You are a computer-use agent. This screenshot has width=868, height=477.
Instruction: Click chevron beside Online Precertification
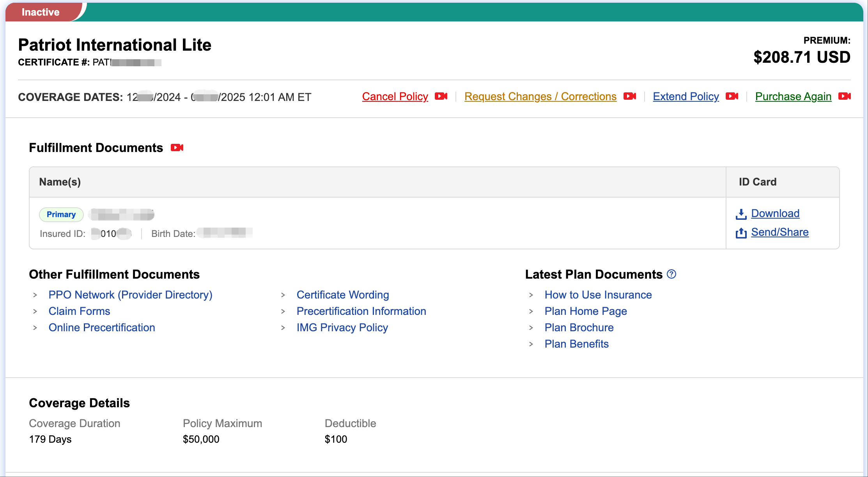coord(35,328)
